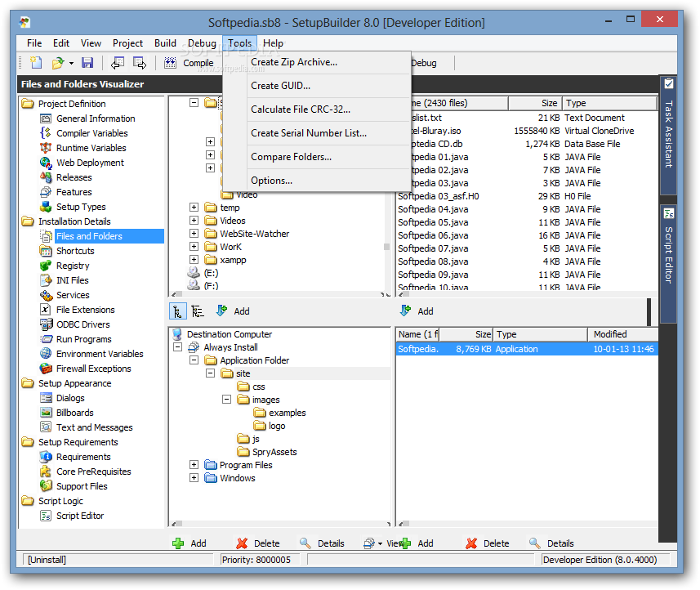Click the Shortcuts icon in sidebar

[x=46, y=251]
